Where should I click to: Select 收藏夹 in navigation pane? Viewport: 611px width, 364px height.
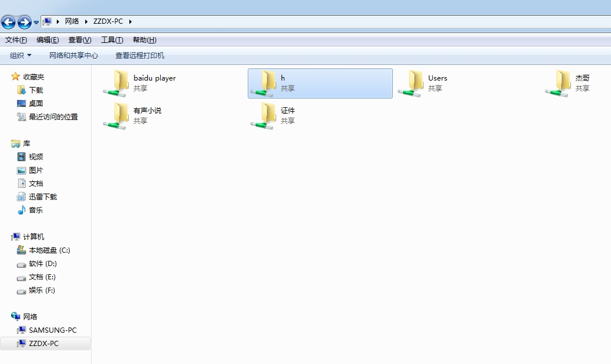[x=34, y=77]
